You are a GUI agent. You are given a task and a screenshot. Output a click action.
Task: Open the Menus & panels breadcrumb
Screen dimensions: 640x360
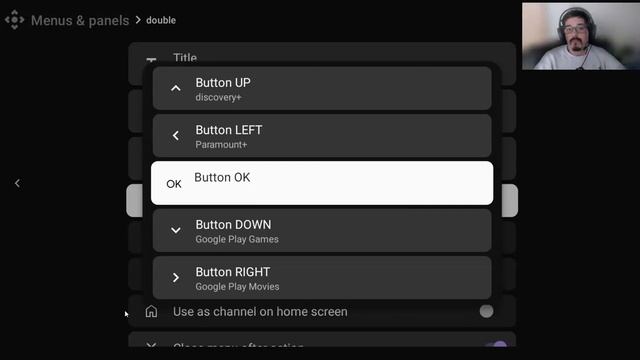tap(80, 20)
